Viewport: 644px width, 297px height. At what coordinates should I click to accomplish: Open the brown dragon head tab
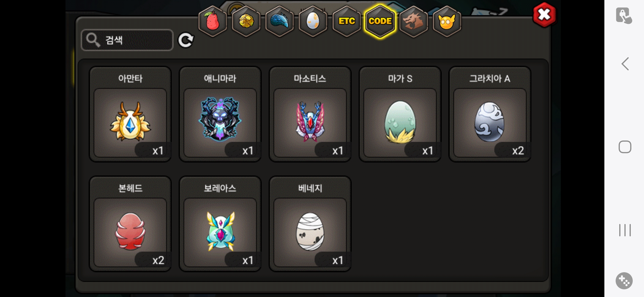[x=413, y=21]
